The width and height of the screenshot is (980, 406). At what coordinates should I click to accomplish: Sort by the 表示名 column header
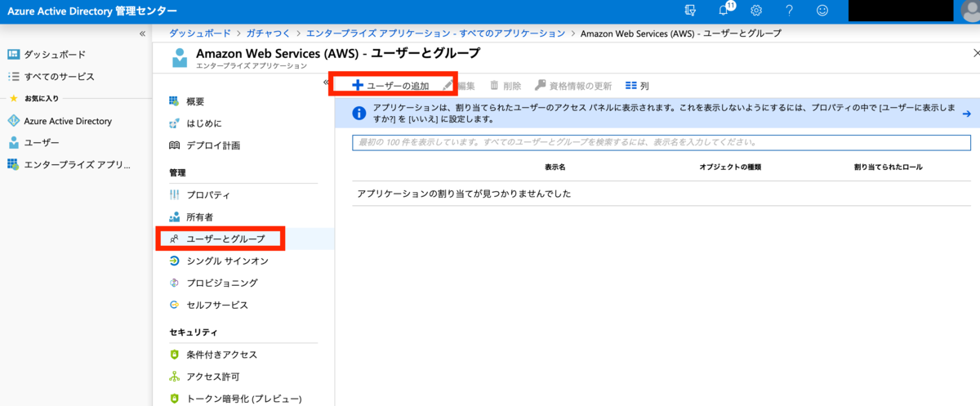(x=555, y=167)
